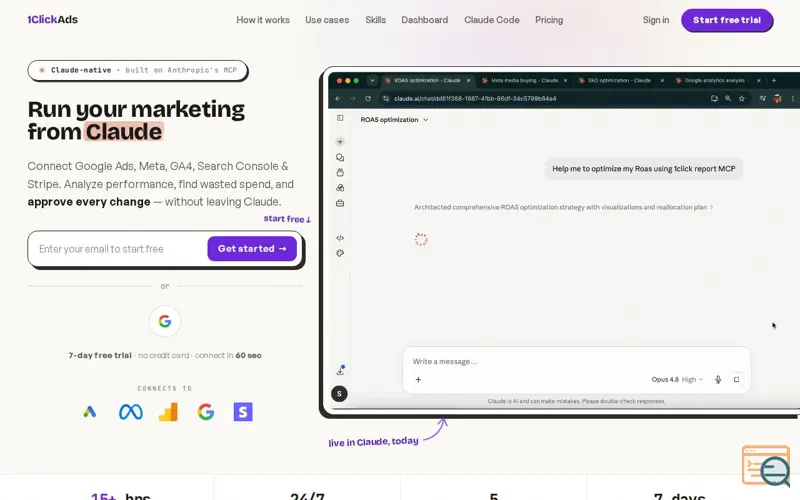800x500 pixels.
Task: Toggle the Claude sidebar panel icon
Action: pyautogui.click(x=340, y=118)
